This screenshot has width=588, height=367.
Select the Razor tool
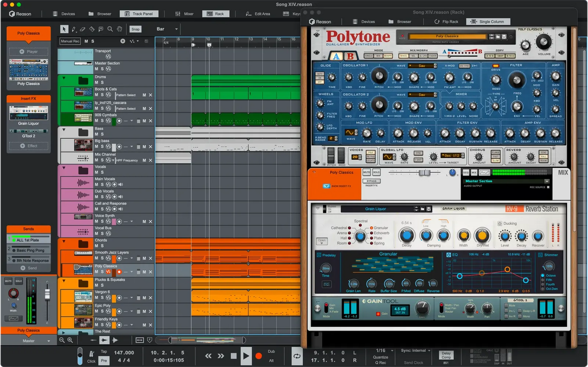tap(92, 29)
